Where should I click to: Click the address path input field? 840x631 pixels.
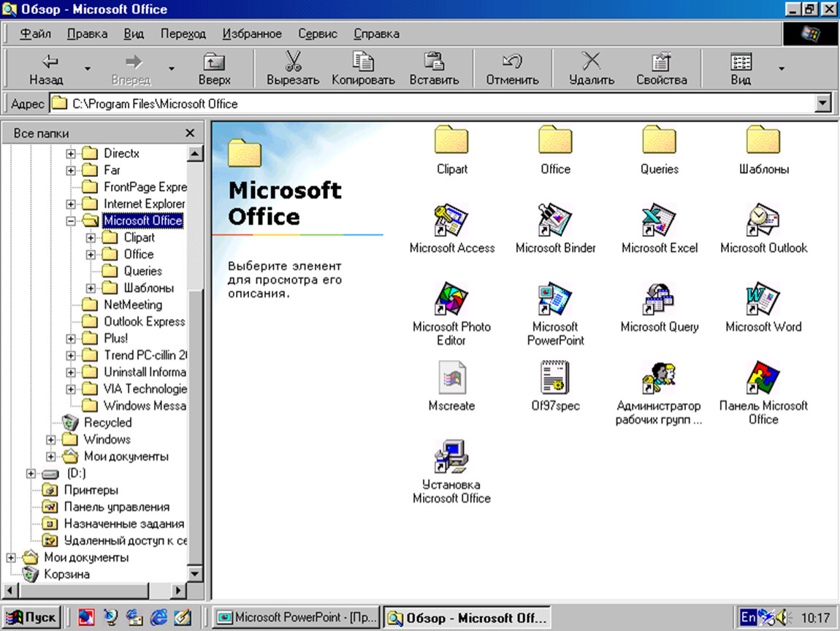click(431, 104)
